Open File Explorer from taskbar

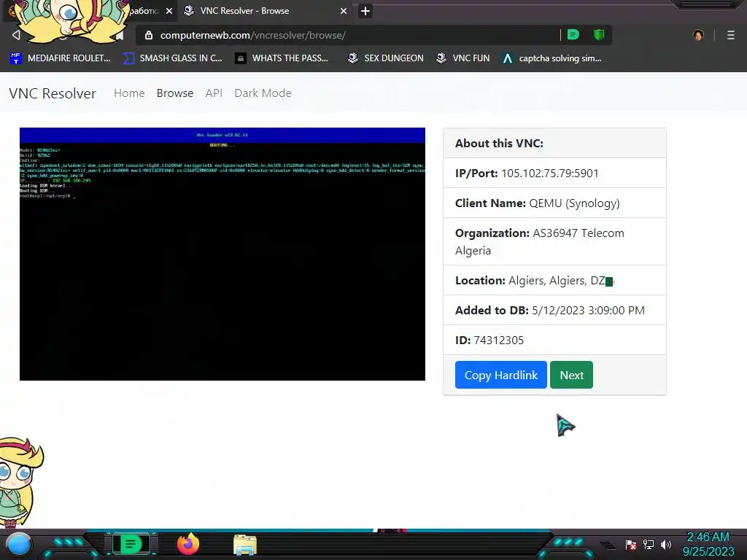tap(245, 545)
